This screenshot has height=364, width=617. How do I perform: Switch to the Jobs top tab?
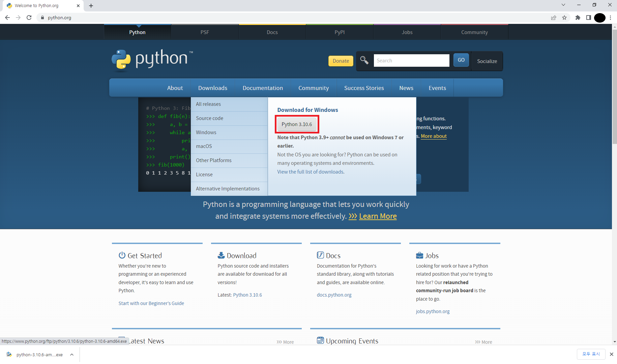click(x=407, y=32)
